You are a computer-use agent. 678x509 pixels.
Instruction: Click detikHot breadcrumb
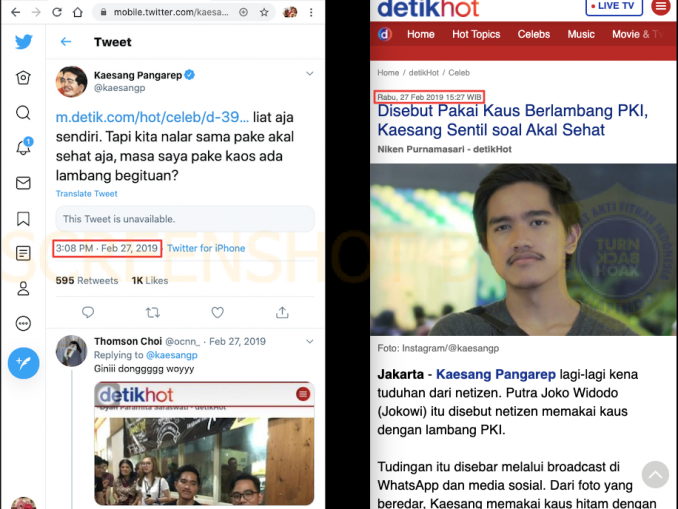[x=423, y=73]
